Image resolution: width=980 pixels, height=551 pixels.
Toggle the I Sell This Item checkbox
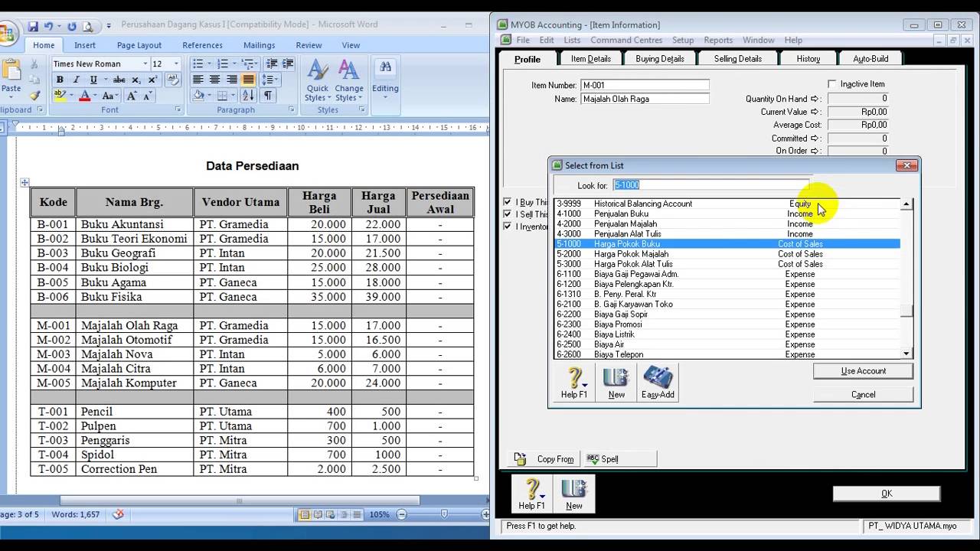point(507,214)
